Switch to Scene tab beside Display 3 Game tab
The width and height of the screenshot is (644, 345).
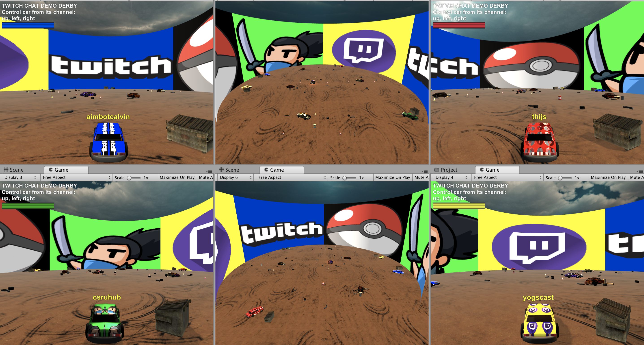14,170
